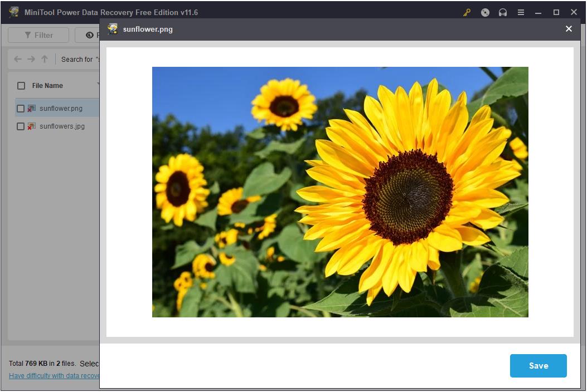Select all files via File Name header checkbox

[x=21, y=85]
